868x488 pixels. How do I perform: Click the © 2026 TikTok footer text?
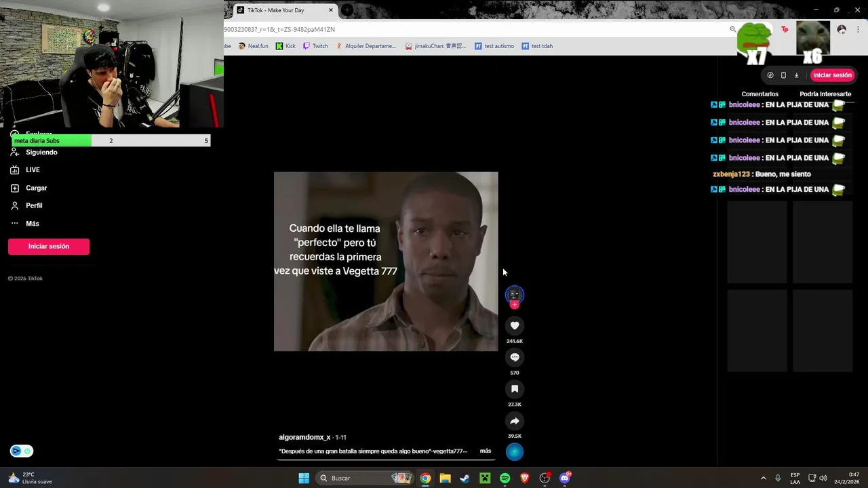[x=25, y=279]
